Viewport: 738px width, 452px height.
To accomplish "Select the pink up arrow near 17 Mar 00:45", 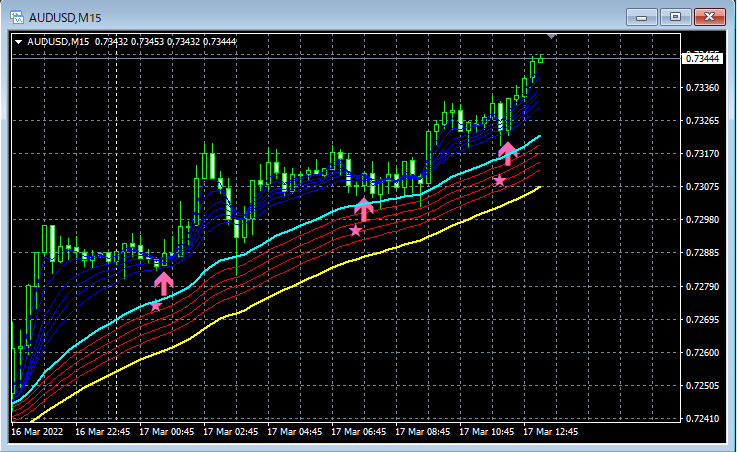I will (x=164, y=284).
